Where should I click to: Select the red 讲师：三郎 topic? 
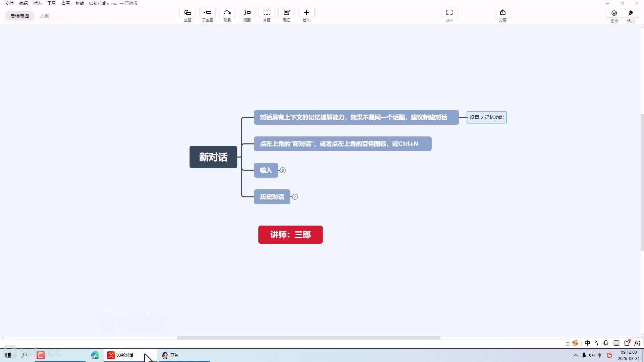(290, 235)
